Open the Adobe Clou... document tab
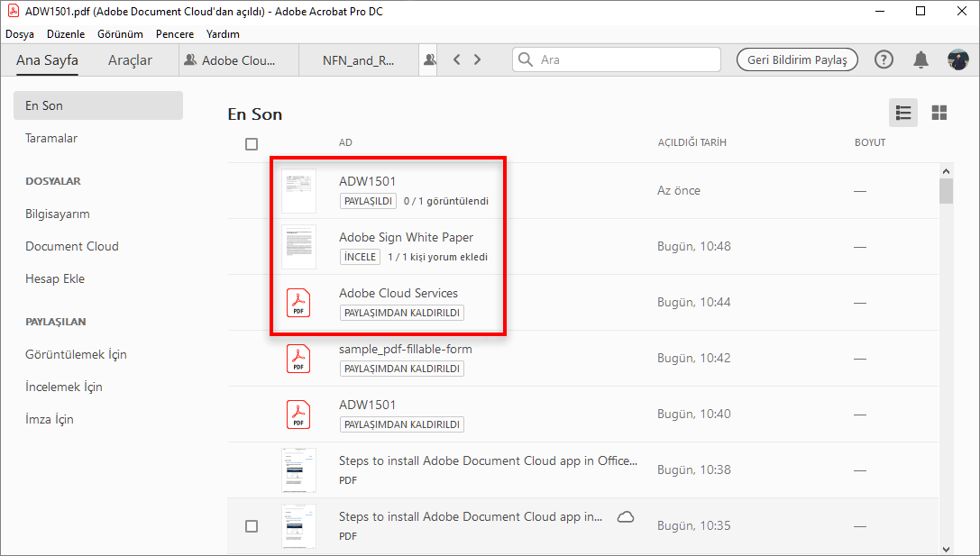This screenshot has height=556, width=980. click(239, 60)
